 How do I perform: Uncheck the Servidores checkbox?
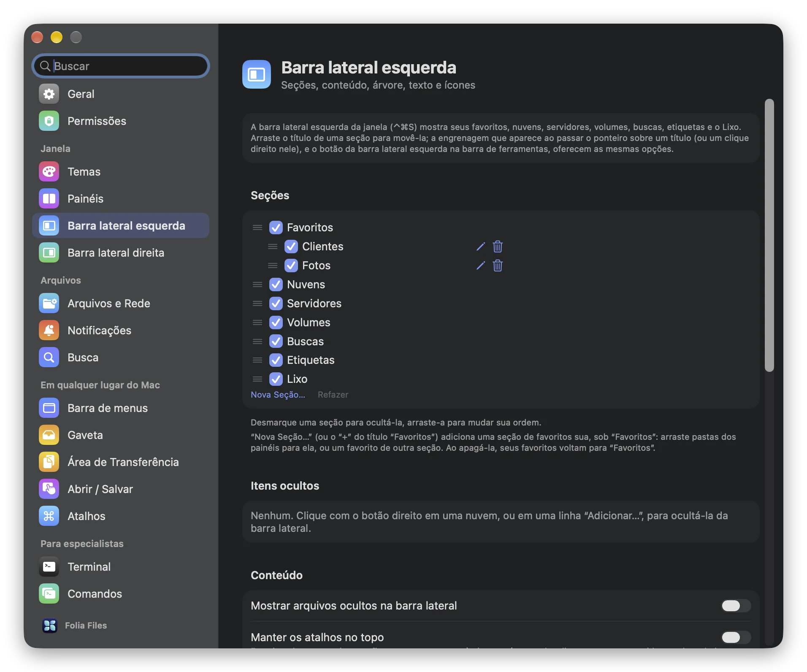tap(276, 303)
